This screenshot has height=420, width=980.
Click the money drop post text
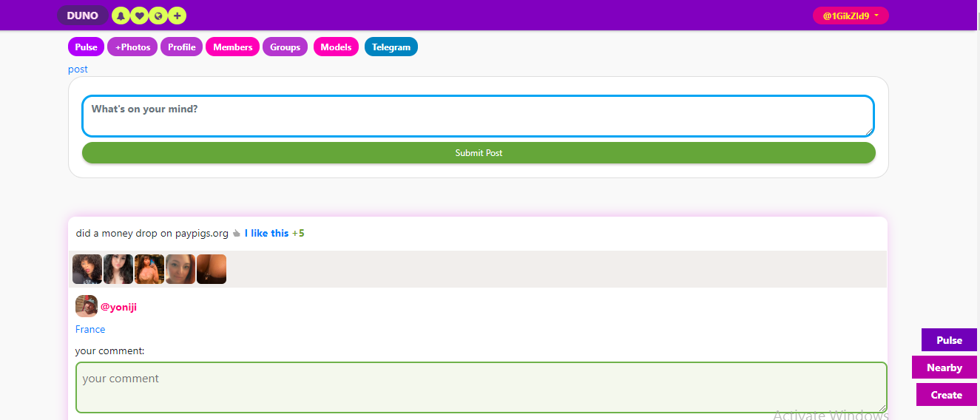pos(152,234)
